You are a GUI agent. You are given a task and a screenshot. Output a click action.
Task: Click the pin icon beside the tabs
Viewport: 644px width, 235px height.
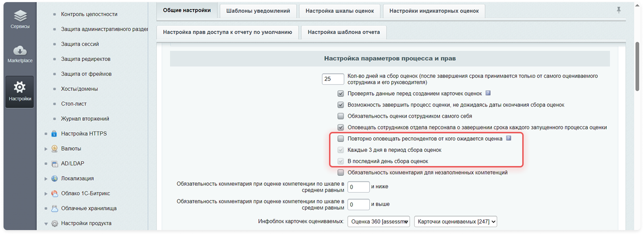[619, 10]
